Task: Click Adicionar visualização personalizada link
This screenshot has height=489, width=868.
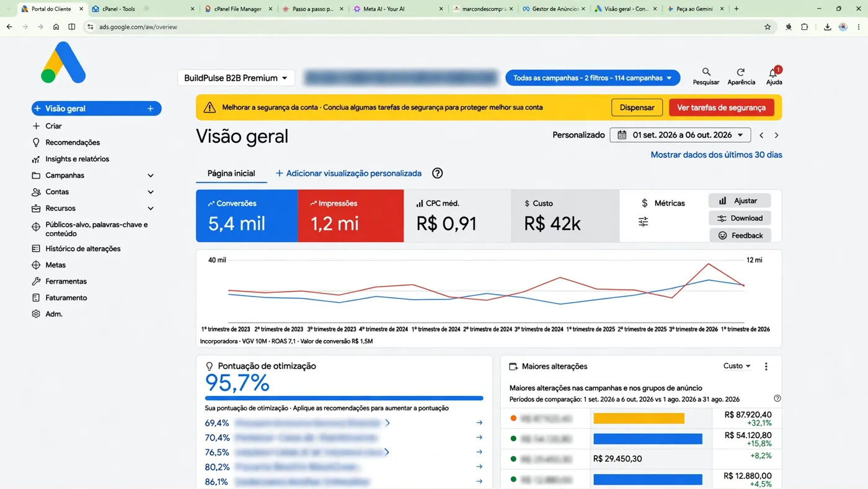Action: (x=348, y=173)
